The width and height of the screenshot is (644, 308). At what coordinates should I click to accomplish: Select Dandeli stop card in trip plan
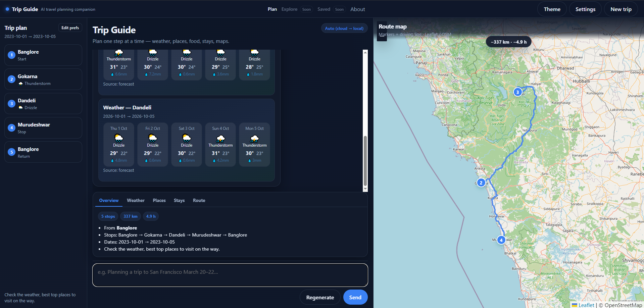click(43, 104)
